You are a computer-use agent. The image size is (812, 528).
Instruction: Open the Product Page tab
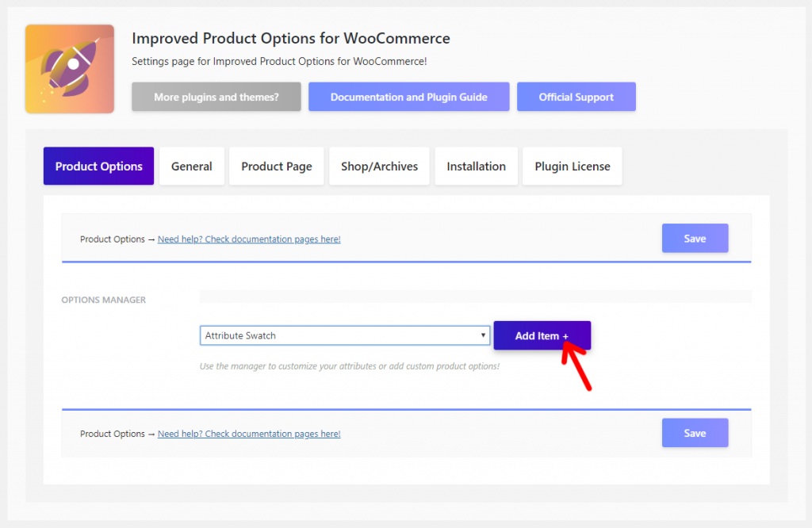click(277, 166)
